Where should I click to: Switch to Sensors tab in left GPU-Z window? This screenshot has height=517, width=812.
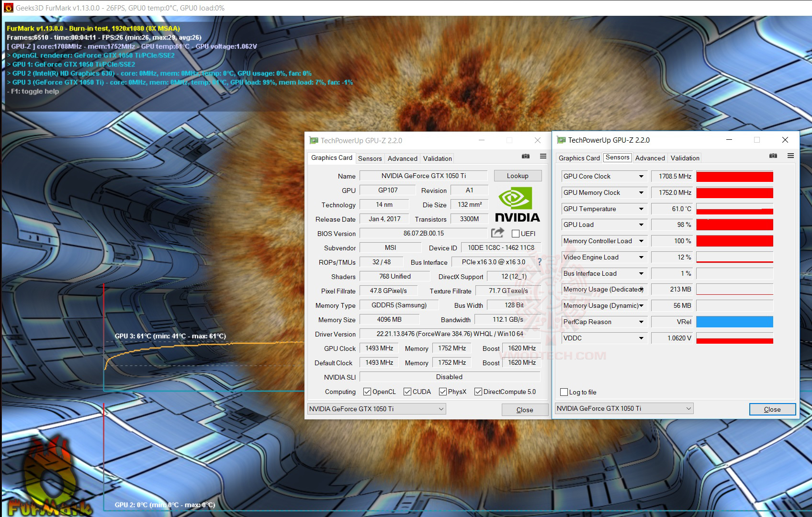[370, 158]
